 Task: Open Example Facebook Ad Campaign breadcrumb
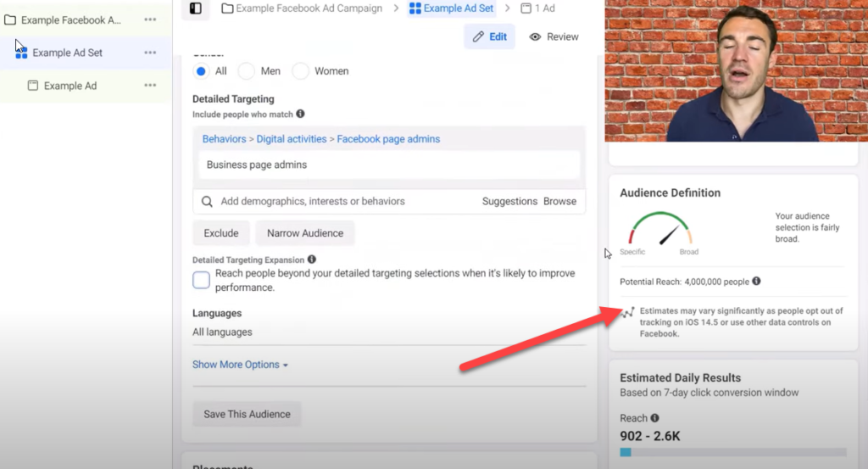click(x=303, y=8)
